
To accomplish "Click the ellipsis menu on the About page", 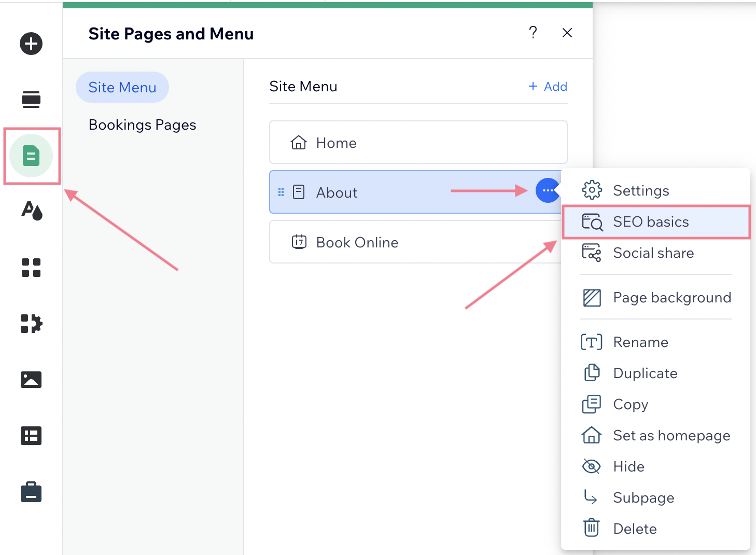I will (x=548, y=191).
